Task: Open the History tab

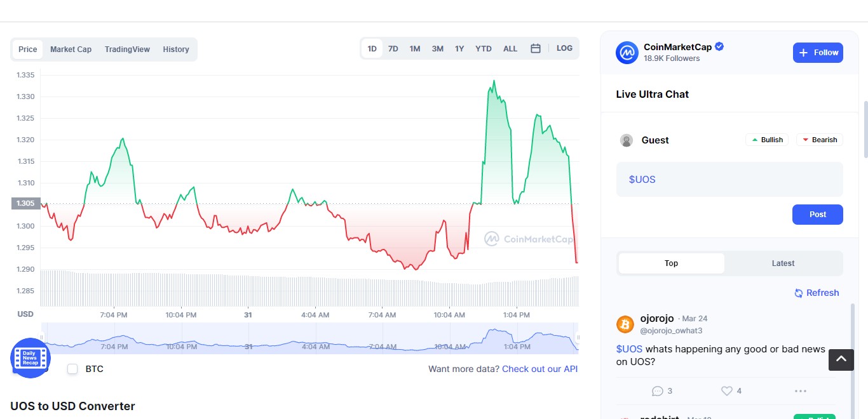Action: coord(176,50)
